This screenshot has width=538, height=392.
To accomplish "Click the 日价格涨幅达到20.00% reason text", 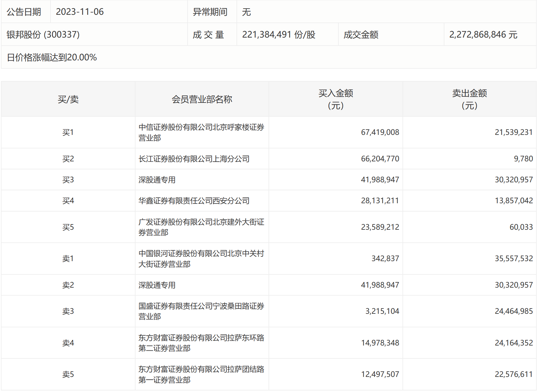I will pyautogui.click(x=52, y=57).
